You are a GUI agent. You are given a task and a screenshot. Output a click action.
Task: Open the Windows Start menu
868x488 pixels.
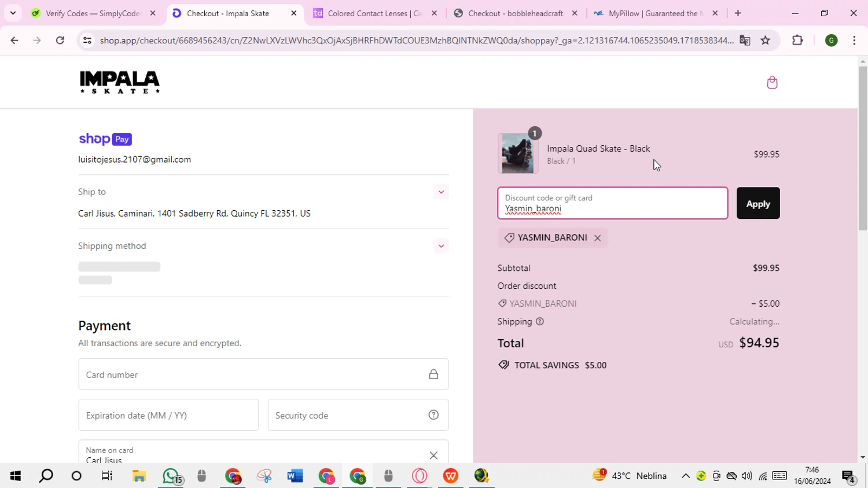click(15, 476)
